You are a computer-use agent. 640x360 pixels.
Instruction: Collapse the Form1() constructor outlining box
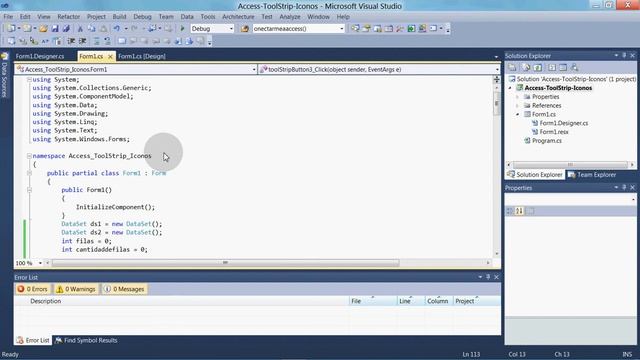tap(29, 190)
